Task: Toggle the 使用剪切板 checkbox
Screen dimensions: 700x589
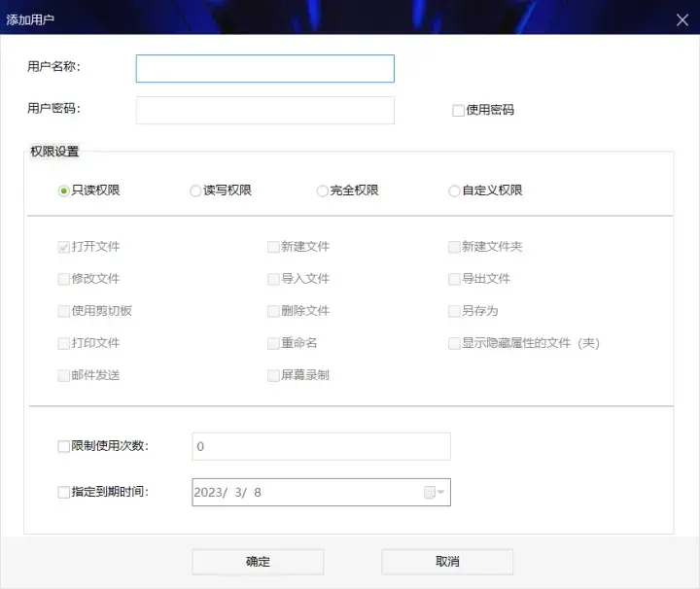Action: [x=64, y=311]
